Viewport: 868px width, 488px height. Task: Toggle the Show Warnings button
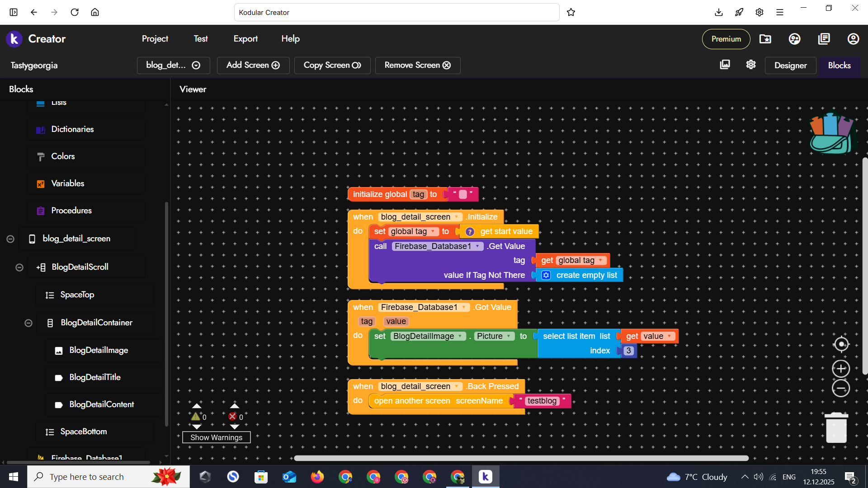tap(216, 437)
